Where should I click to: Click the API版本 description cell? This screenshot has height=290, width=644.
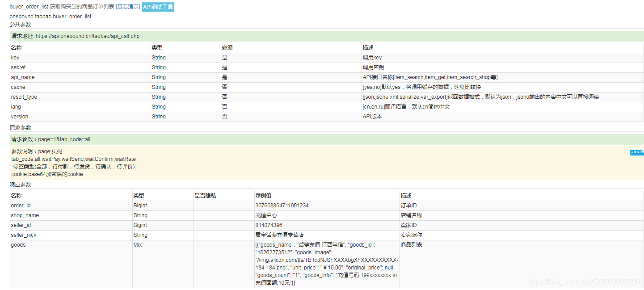(502, 117)
